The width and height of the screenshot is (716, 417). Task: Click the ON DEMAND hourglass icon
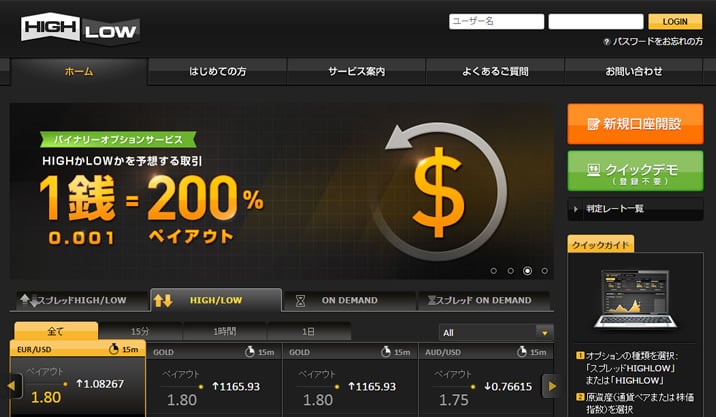(300, 301)
